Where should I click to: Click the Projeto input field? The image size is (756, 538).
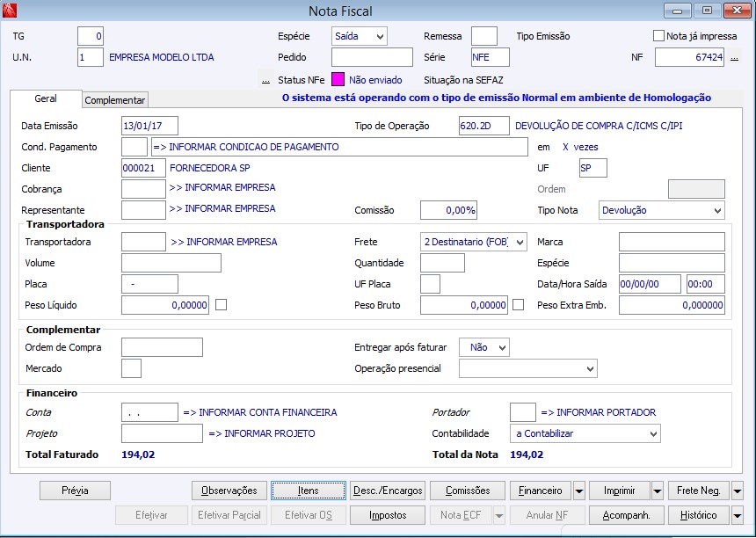click(162, 433)
